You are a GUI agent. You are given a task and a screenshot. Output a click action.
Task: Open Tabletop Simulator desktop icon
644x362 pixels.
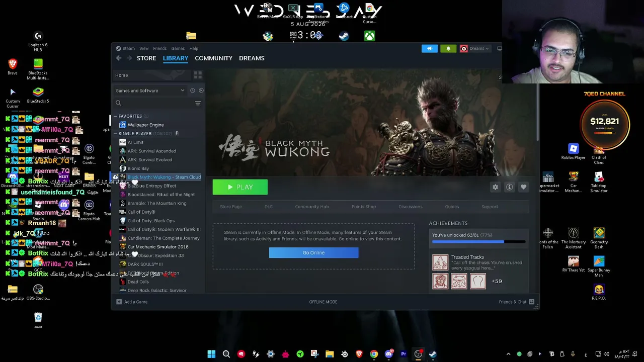point(599,182)
